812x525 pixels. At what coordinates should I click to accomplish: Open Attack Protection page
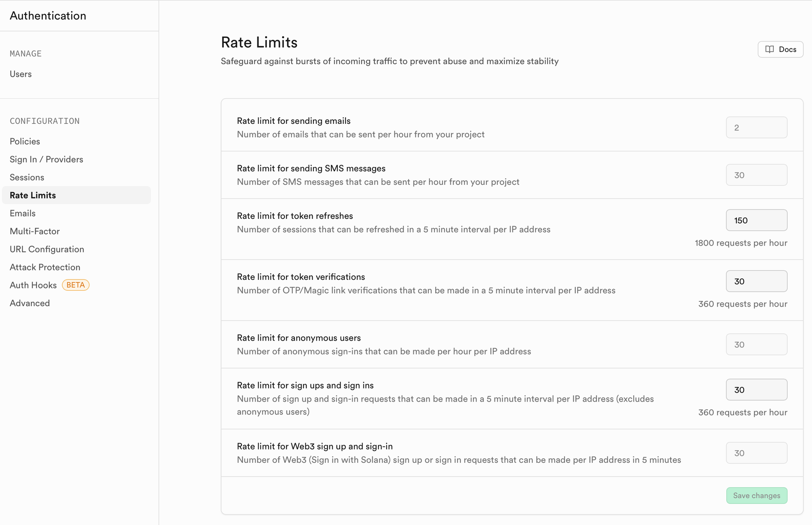(45, 267)
